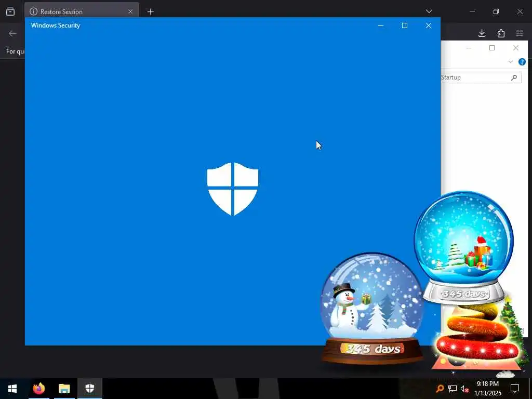The image size is (532, 399).
Task: Click the snowman snow globe gadget
Action: [x=372, y=308]
